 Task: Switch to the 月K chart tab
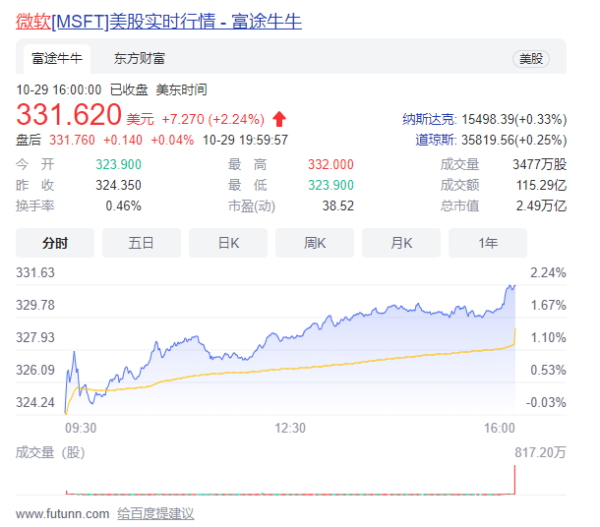click(x=401, y=243)
